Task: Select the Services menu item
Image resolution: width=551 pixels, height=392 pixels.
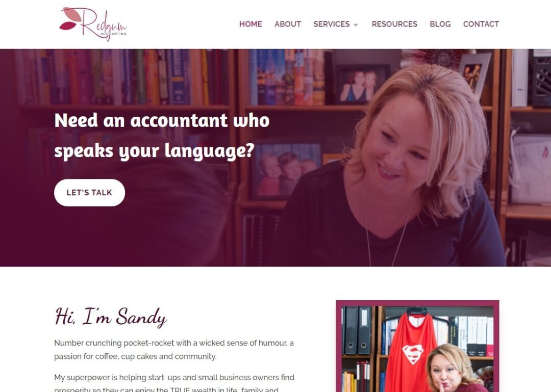Action: [x=332, y=24]
